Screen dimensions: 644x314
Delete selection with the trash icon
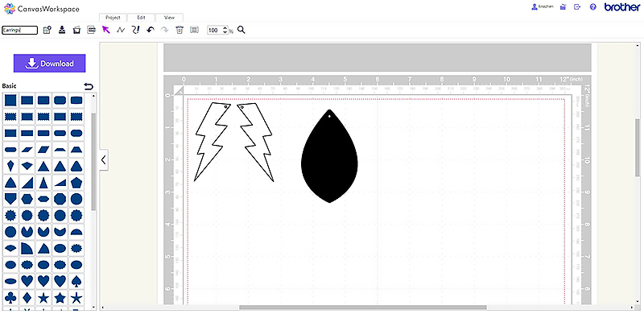click(x=179, y=30)
